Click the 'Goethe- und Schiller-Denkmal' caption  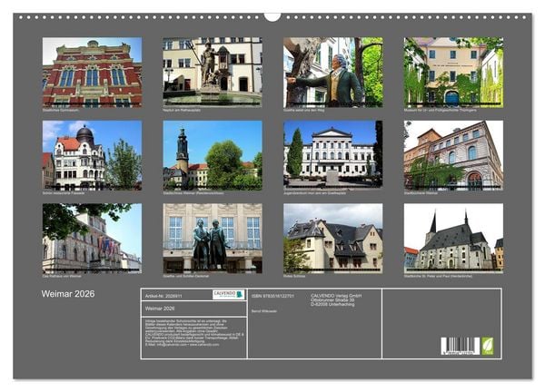pos(186,277)
